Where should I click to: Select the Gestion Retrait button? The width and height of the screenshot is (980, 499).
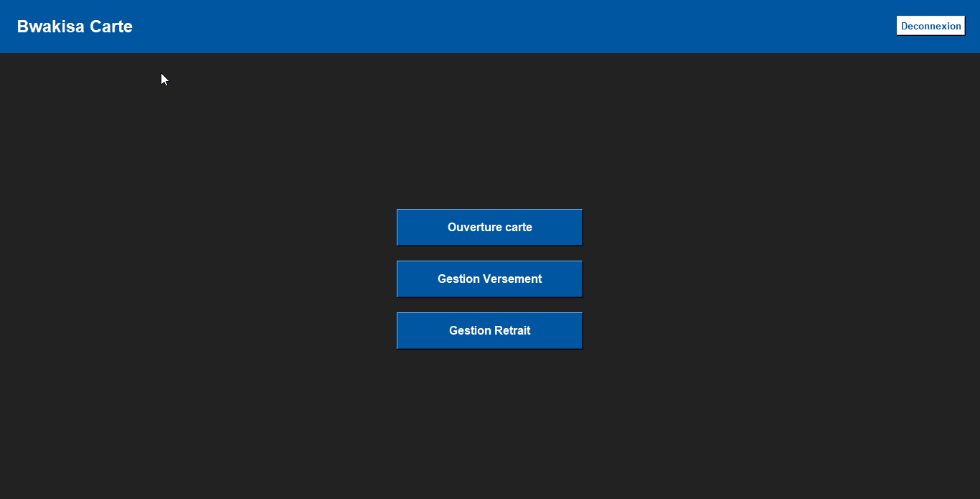pos(489,330)
